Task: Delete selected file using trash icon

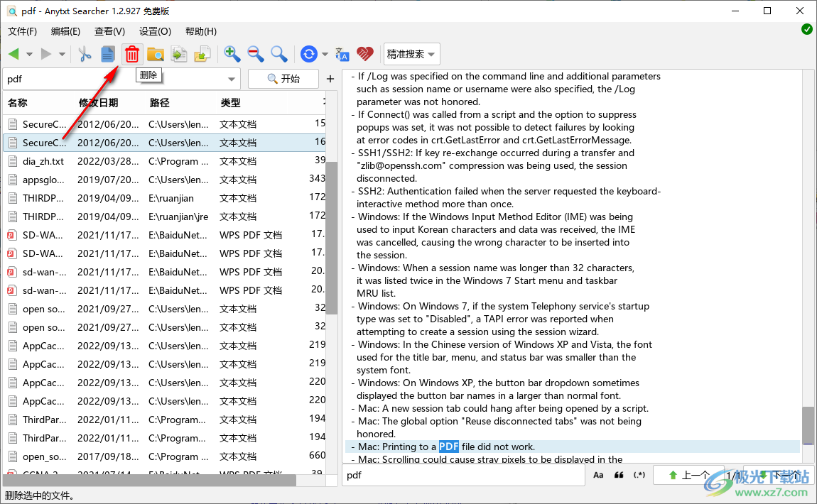Action: [x=131, y=54]
